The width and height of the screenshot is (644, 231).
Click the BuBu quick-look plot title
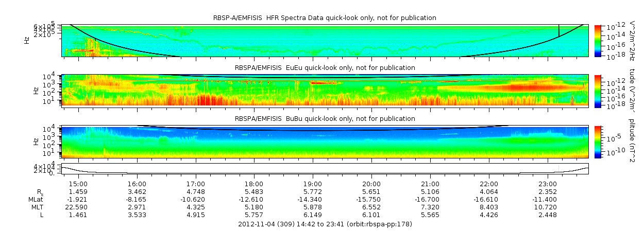[x=325, y=119]
